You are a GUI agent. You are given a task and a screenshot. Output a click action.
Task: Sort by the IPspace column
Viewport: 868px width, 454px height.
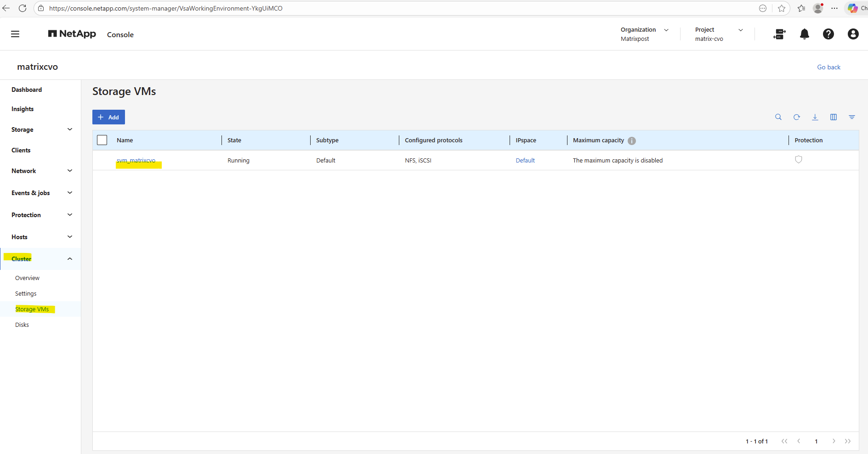point(526,140)
